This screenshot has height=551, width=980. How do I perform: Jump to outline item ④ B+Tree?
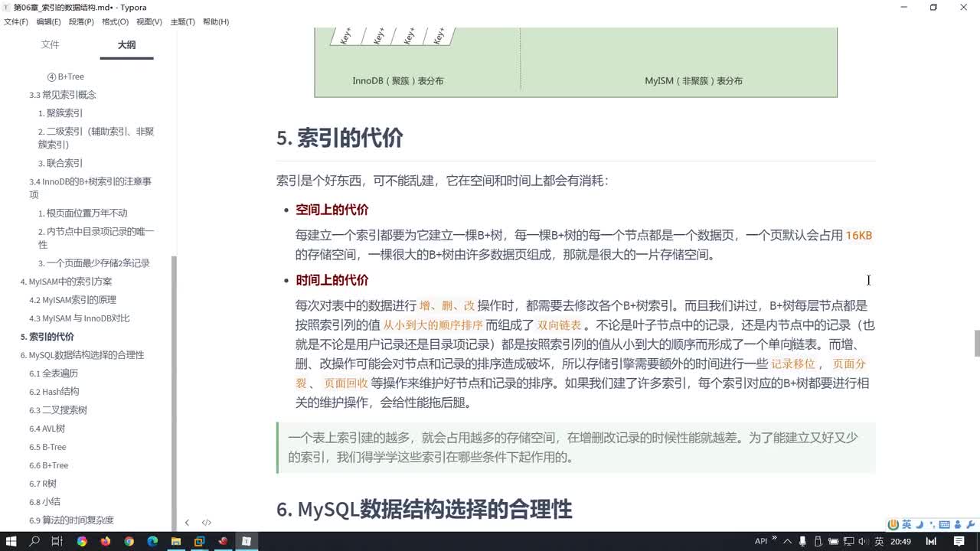point(66,77)
